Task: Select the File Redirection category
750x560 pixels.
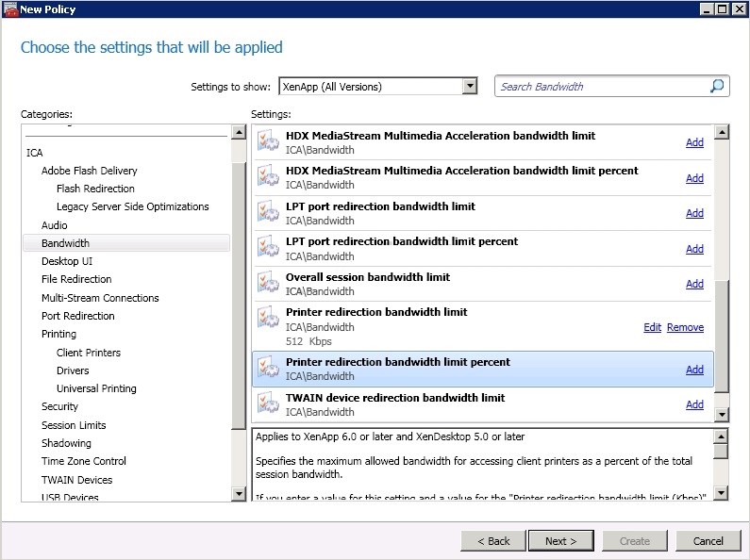Action: point(76,279)
